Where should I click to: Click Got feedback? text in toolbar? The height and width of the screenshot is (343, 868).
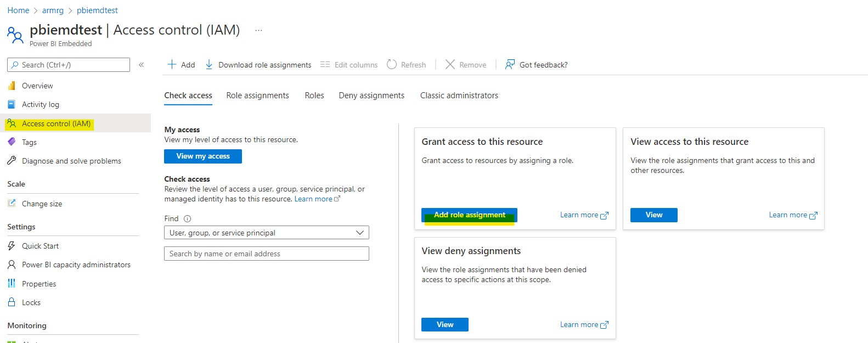point(544,65)
